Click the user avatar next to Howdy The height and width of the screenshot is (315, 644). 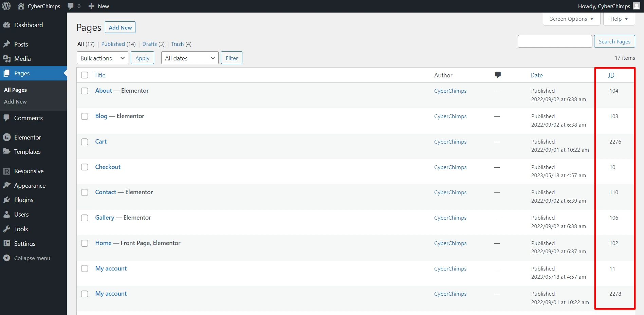637,6
